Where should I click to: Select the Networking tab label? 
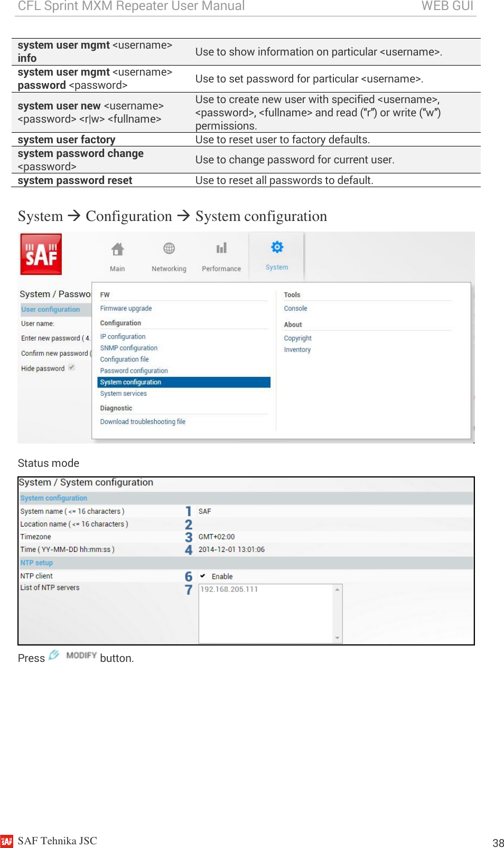click(169, 269)
